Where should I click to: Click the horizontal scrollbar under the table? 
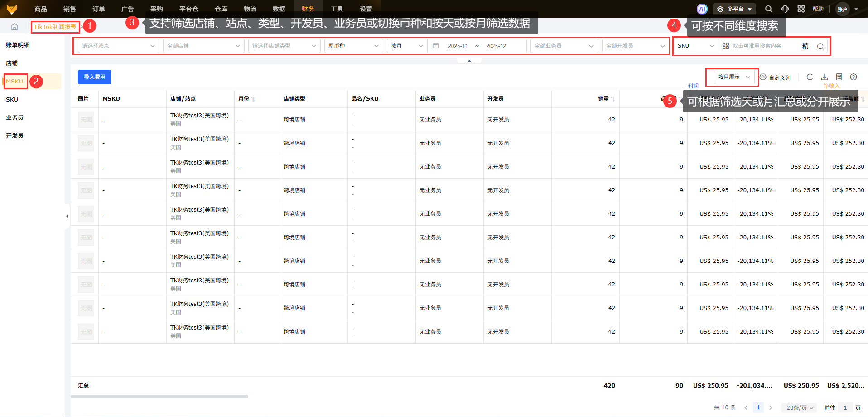click(159, 397)
